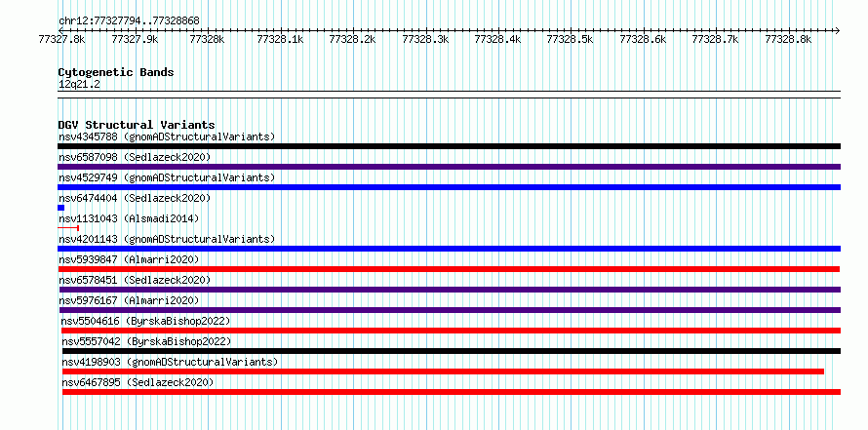Click the 77327.8k ruler tick label
This screenshot has height=430, width=868.
pos(62,39)
